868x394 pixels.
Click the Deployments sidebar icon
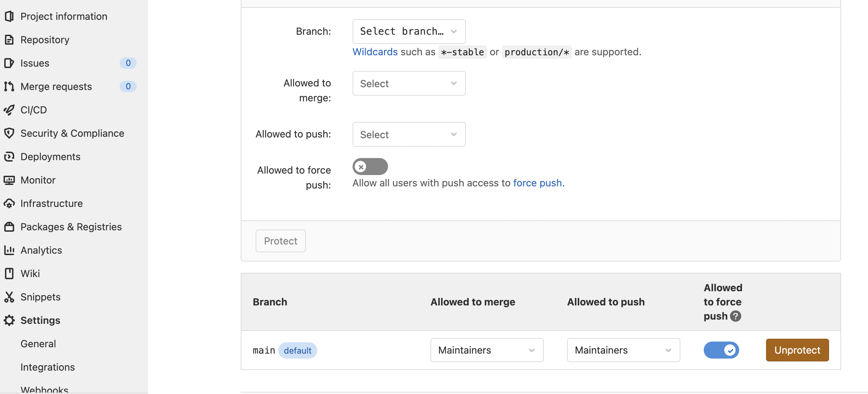(9, 157)
